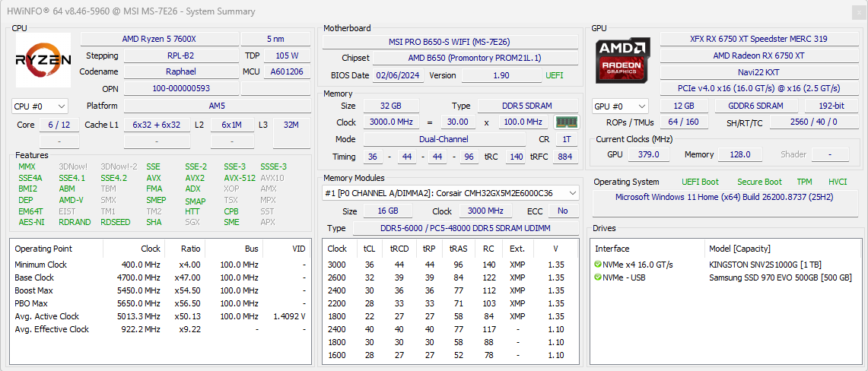Click the 6x32 + 6x32 L1 cache value
Image resolution: width=868 pixels, height=371 pixels.
coord(157,125)
